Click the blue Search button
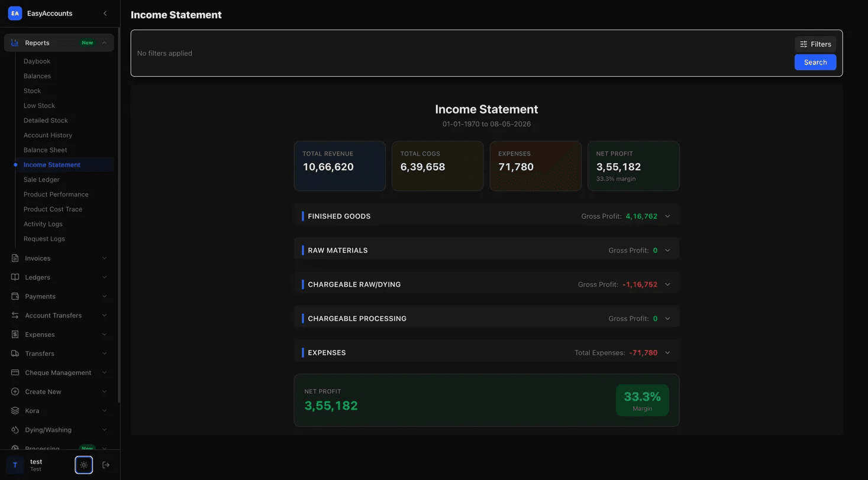The width and height of the screenshot is (868, 480). click(815, 62)
